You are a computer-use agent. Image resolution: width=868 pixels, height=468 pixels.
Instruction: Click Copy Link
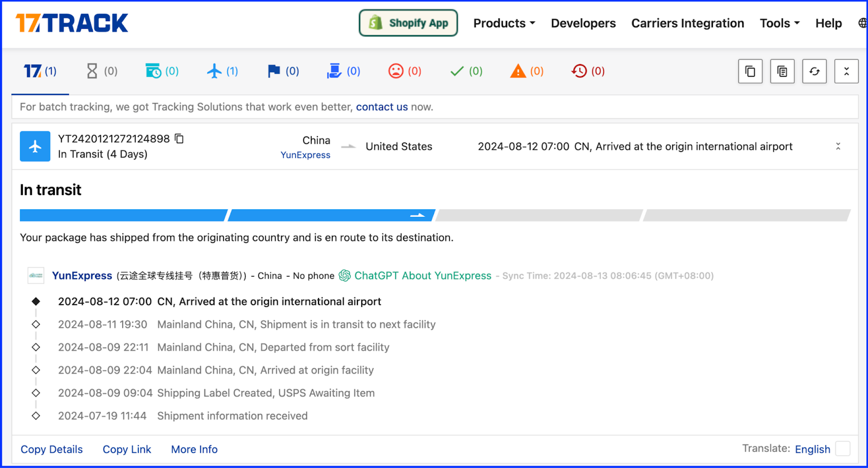click(127, 450)
